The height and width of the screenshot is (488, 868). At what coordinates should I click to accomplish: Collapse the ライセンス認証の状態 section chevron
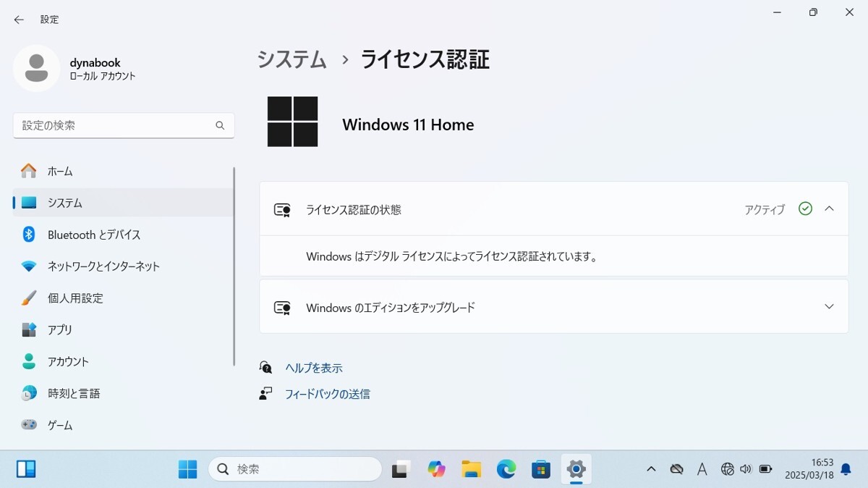[830, 209]
